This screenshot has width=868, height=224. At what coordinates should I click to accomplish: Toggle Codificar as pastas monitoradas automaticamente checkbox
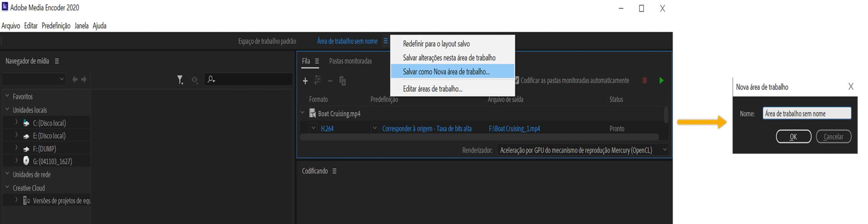(x=517, y=80)
